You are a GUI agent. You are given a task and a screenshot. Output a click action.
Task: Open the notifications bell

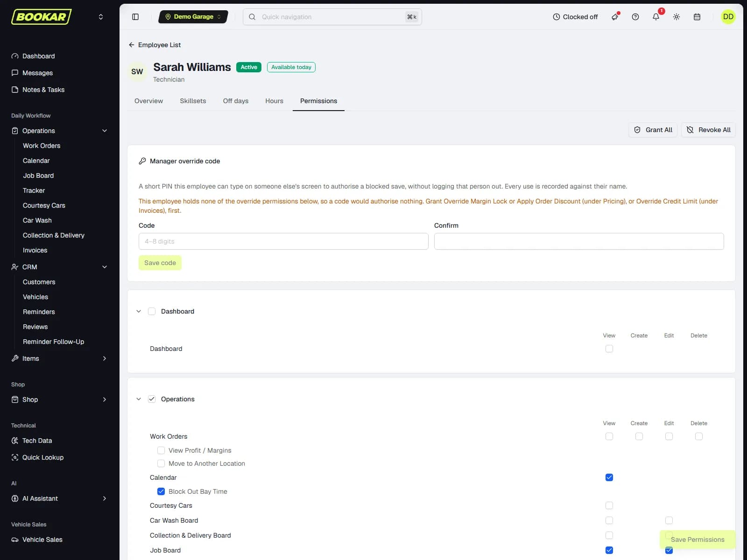[x=656, y=17]
